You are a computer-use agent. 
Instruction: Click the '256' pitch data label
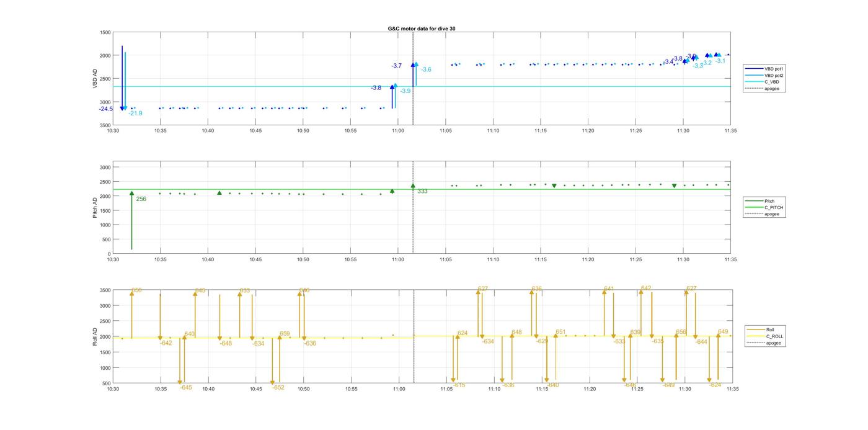coord(141,199)
